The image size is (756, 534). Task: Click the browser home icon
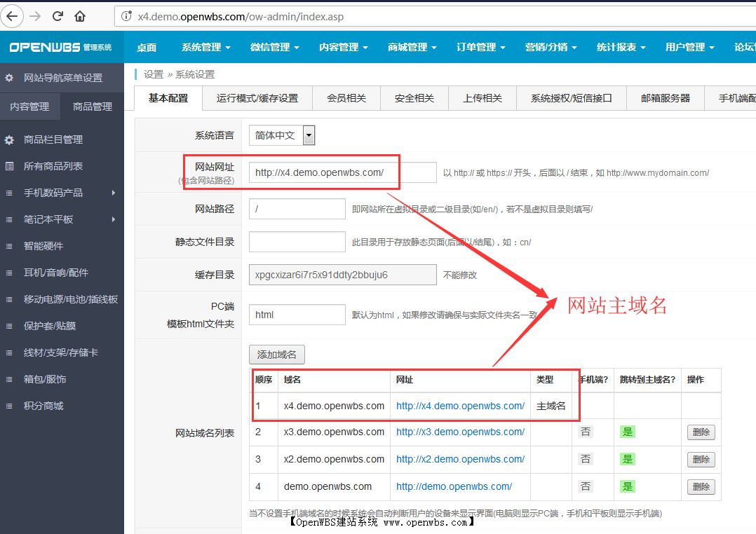coord(80,15)
